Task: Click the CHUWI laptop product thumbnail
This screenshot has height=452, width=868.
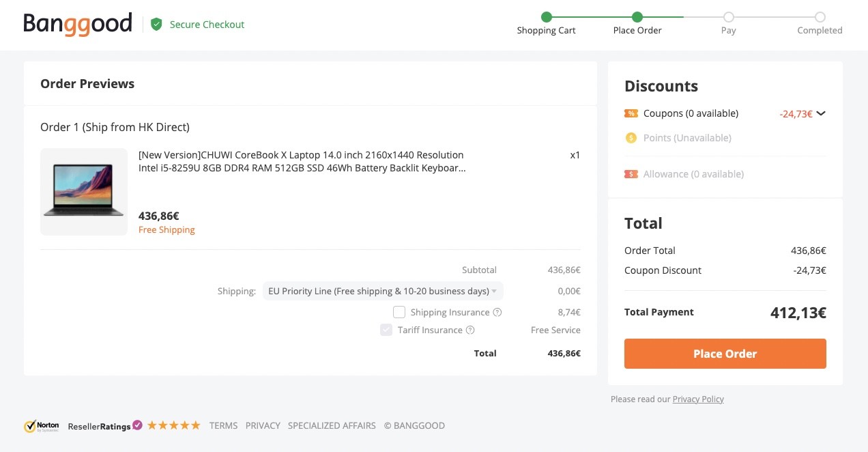Action: [x=84, y=192]
